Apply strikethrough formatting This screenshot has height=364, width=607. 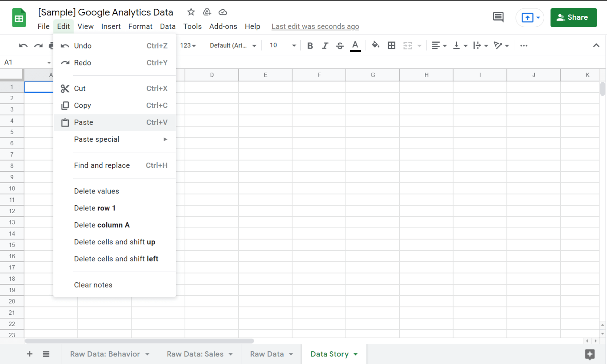(340, 45)
